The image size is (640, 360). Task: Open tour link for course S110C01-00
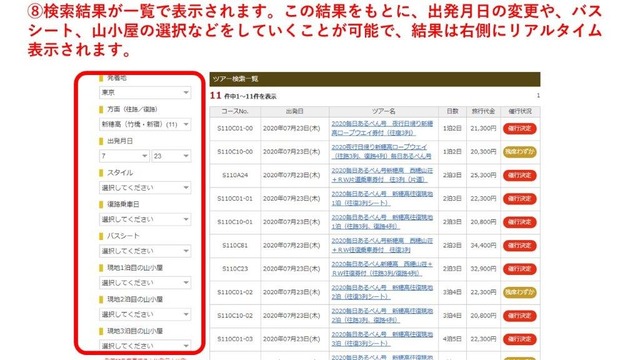382,128
